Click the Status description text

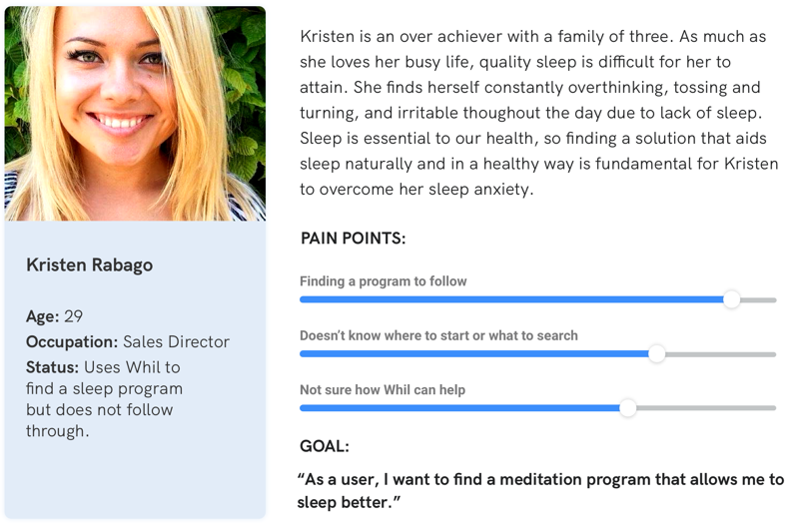tap(104, 399)
